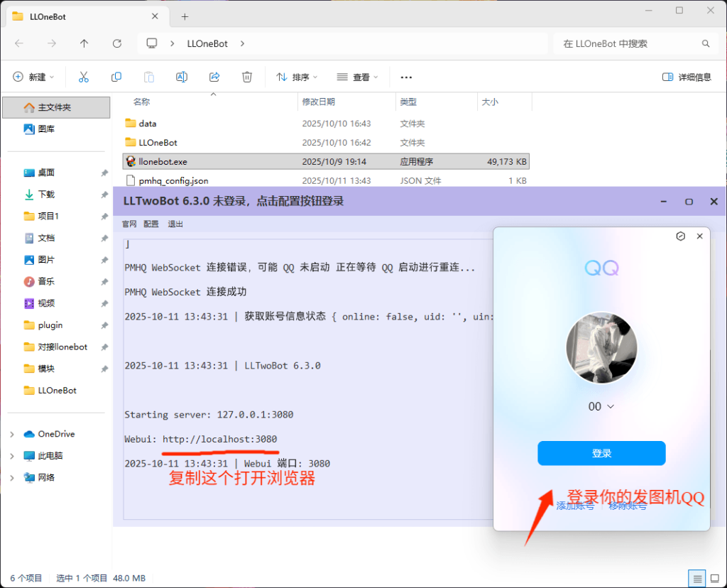Open the QQ login settings shield icon
This screenshot has height=588, width=727.
click(x=680, y=236)
